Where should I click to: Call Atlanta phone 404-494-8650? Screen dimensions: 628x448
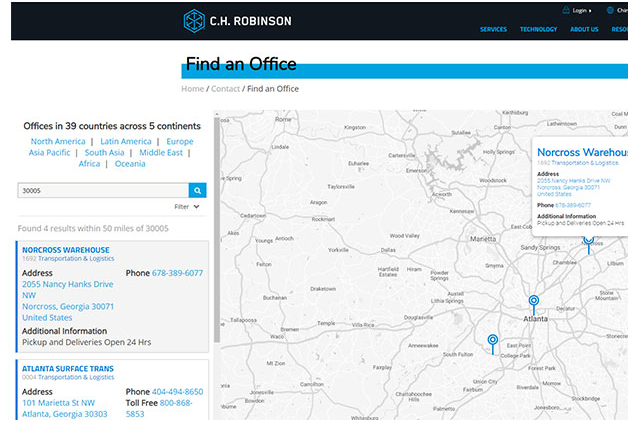click(x=177, y=392)
